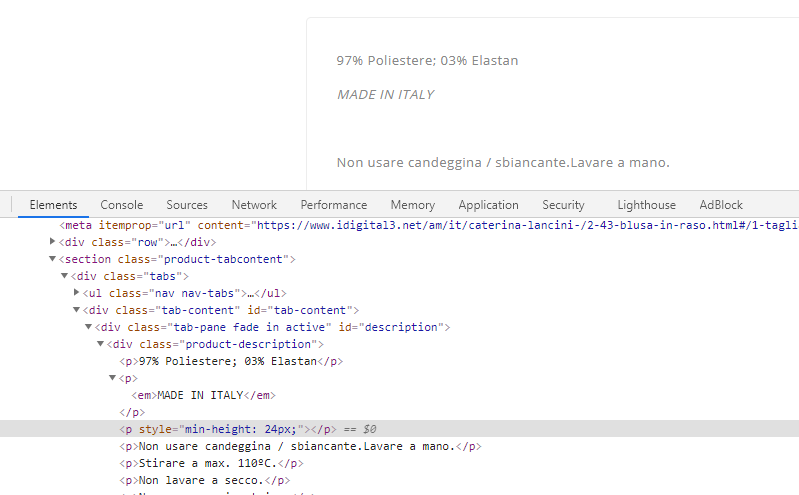Open the Application tab
This screenshot has height=495, width=799.
[488, 205]
